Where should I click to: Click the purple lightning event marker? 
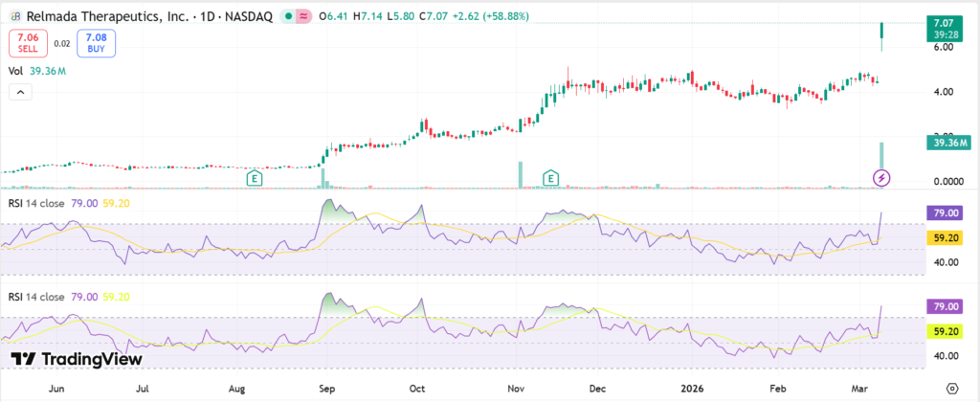tap(882, 177)
